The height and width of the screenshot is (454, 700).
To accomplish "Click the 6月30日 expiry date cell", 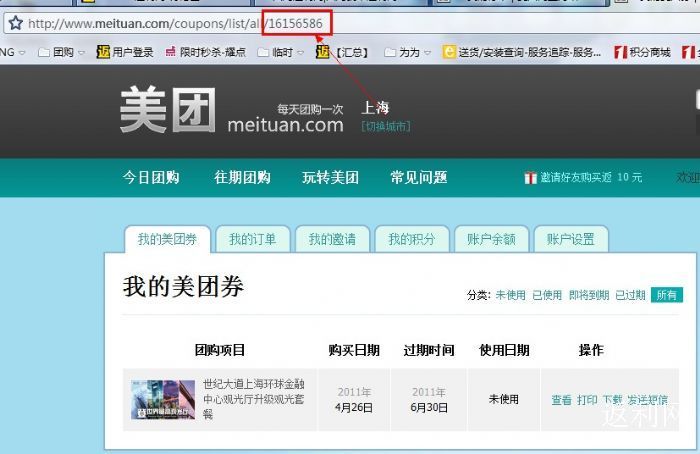I will (429, 400).
